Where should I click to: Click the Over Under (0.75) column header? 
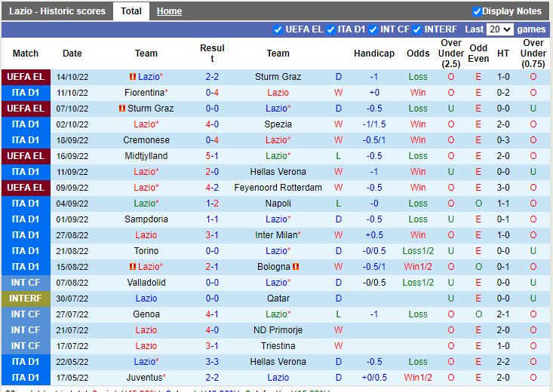click(533, 54)
